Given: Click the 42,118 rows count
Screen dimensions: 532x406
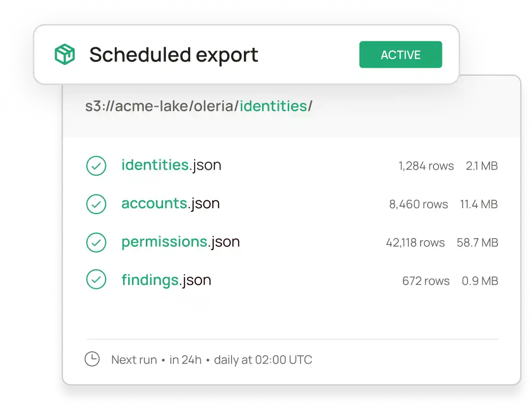Looking at the screenshot, I should coord(415,243).
